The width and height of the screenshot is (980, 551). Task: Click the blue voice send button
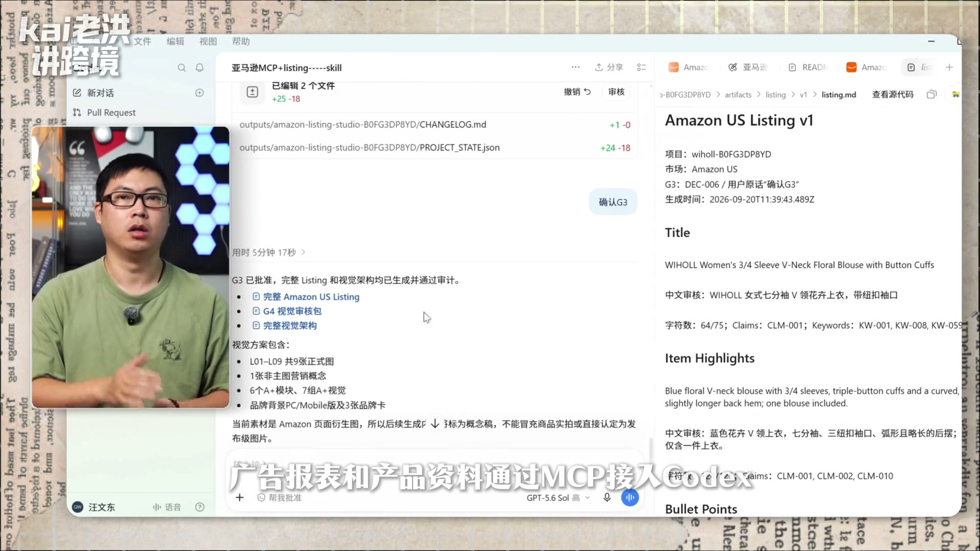pos(630,497)
